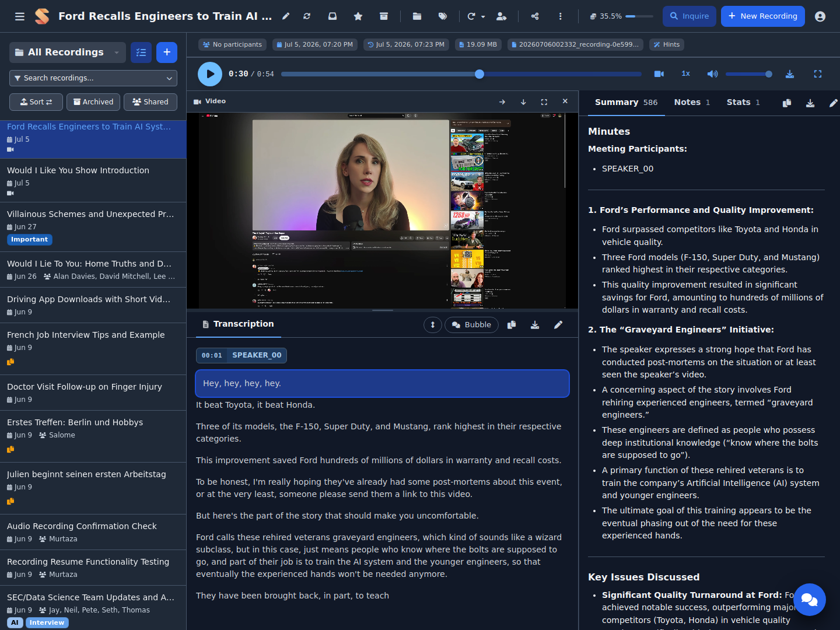840x630 pixels.
Task: Move the recording to a folder
Action: click(x=417, y=16)
